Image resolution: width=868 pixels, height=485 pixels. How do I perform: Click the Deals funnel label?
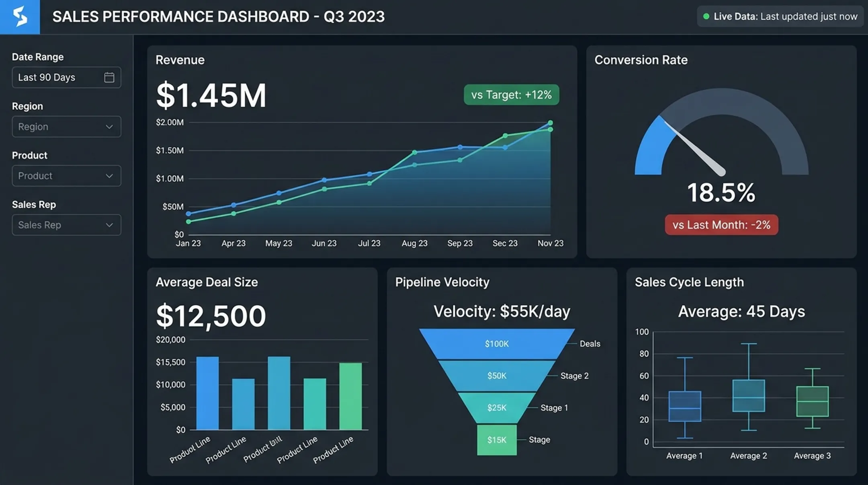(590, 344)
